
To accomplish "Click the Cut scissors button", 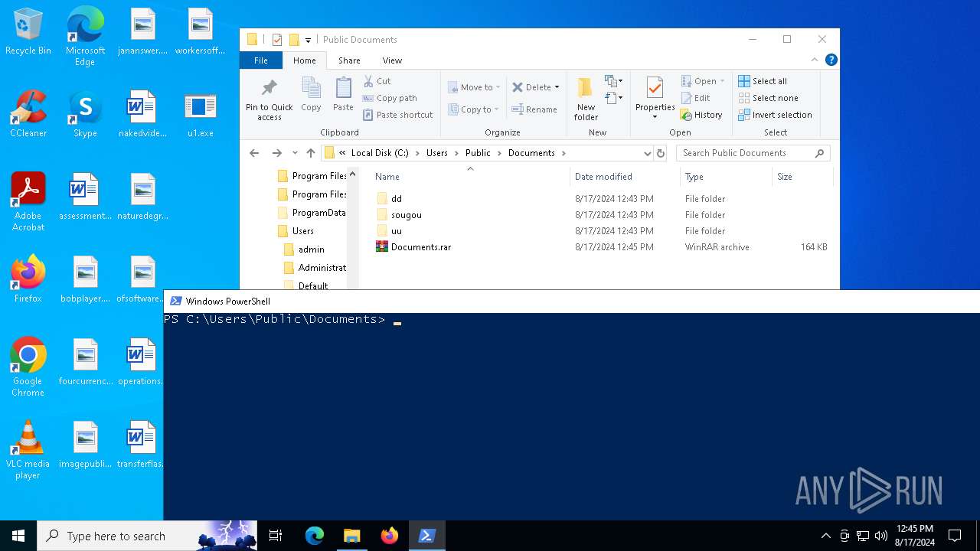I will [x=377, y=81].
